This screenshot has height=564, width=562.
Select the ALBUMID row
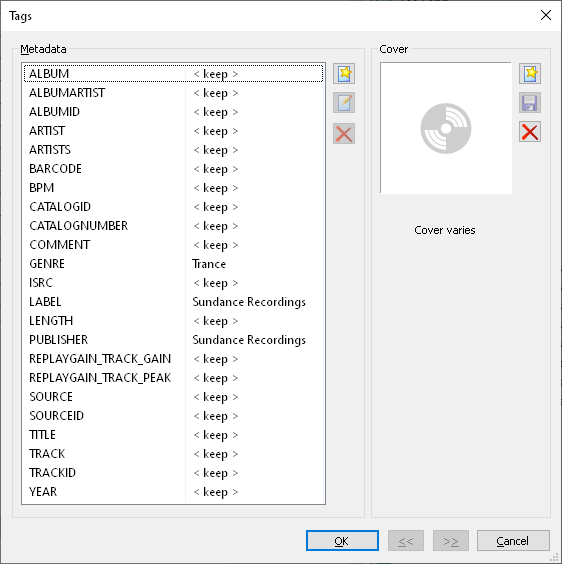173,112
